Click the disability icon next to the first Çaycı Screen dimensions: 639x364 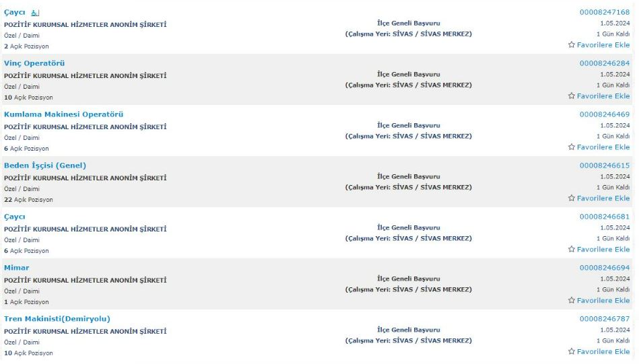click(36, 13)
